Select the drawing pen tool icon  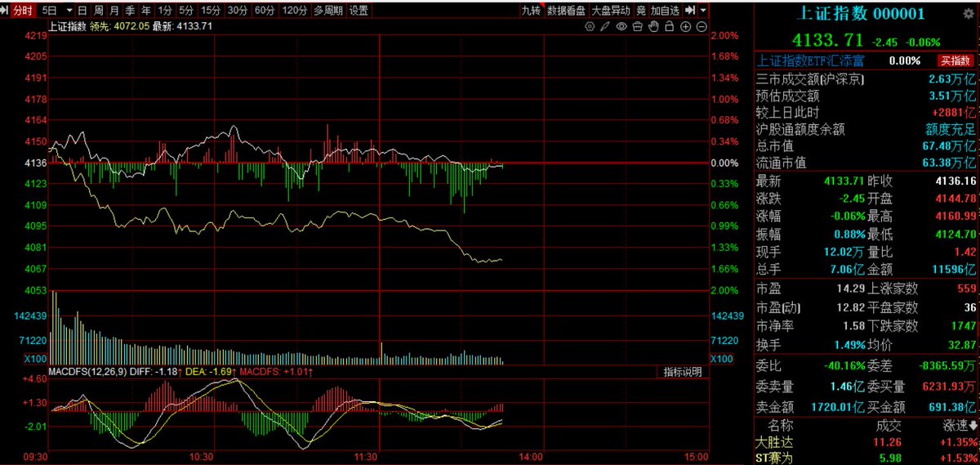point(605,27)
